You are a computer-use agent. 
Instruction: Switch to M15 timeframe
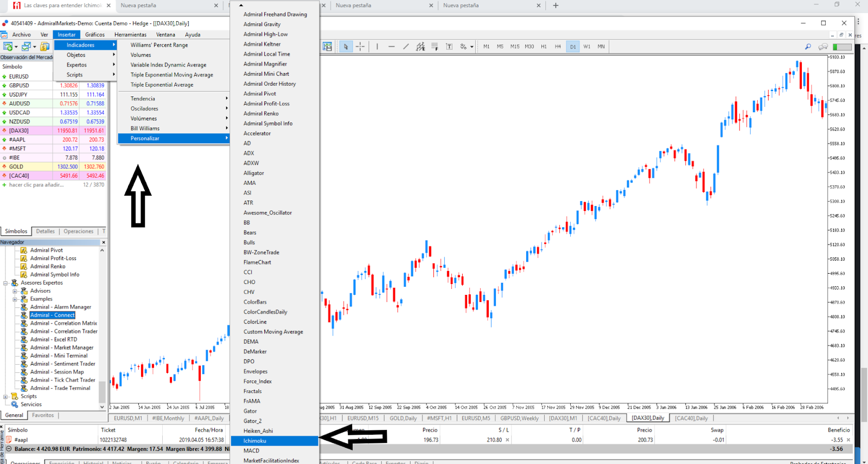tap(515, 47)
